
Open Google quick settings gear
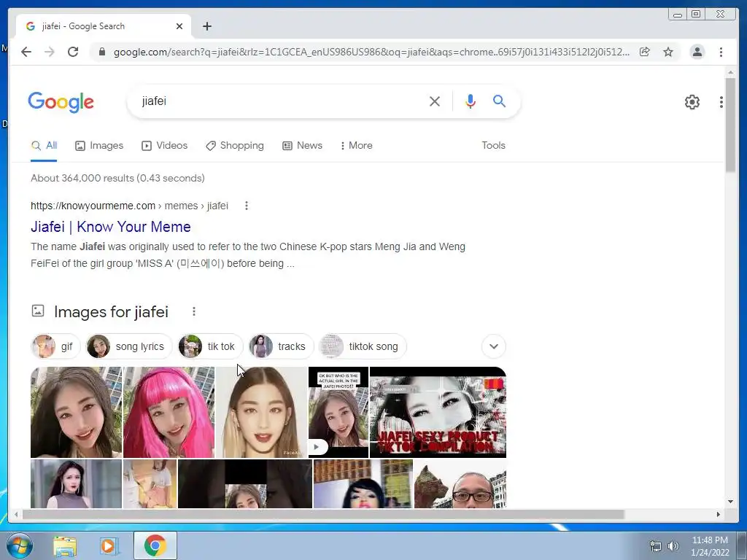(x=692, y=102)
